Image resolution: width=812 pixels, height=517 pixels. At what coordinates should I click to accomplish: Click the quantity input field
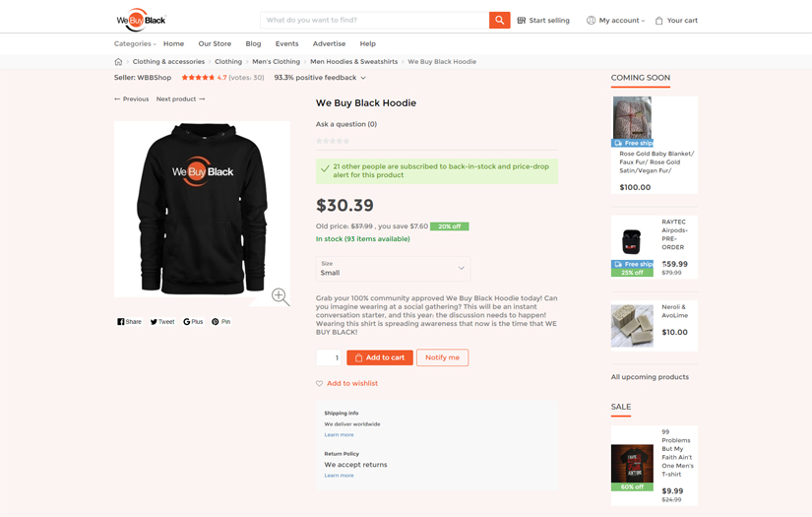coord(329,357)
